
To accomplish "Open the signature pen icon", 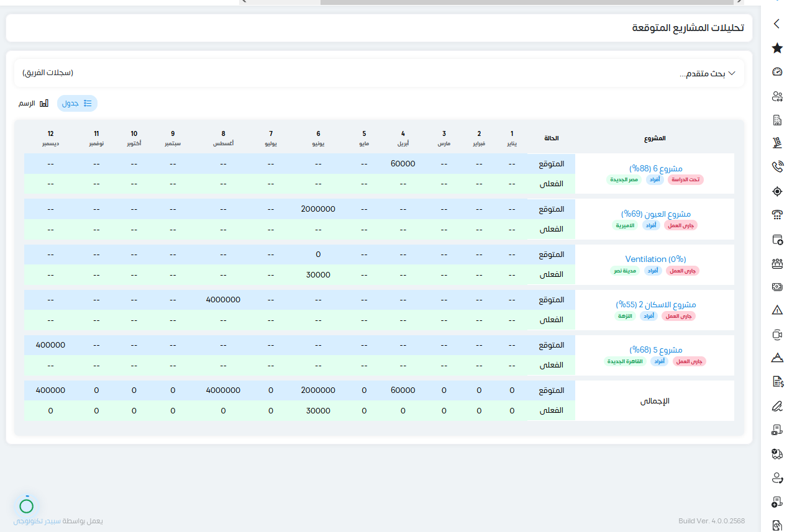I will [x=776, y=405].
